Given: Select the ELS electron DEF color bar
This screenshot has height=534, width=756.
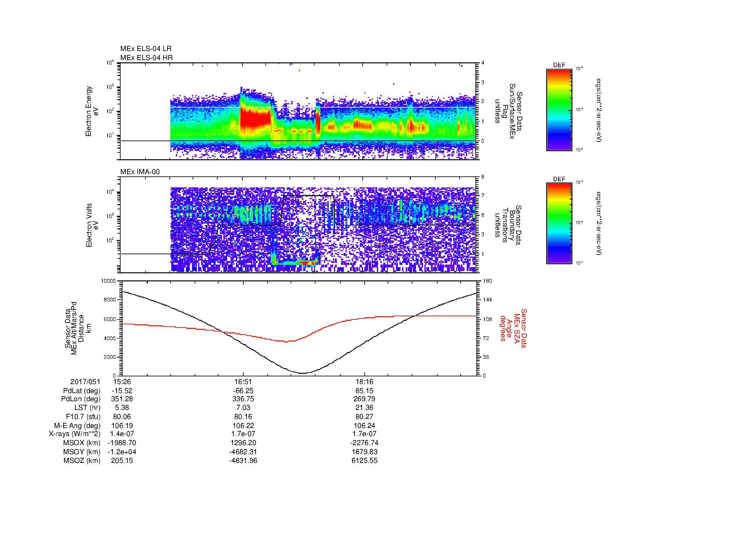Looking at the screenshot, I should (x=559, y=110).
